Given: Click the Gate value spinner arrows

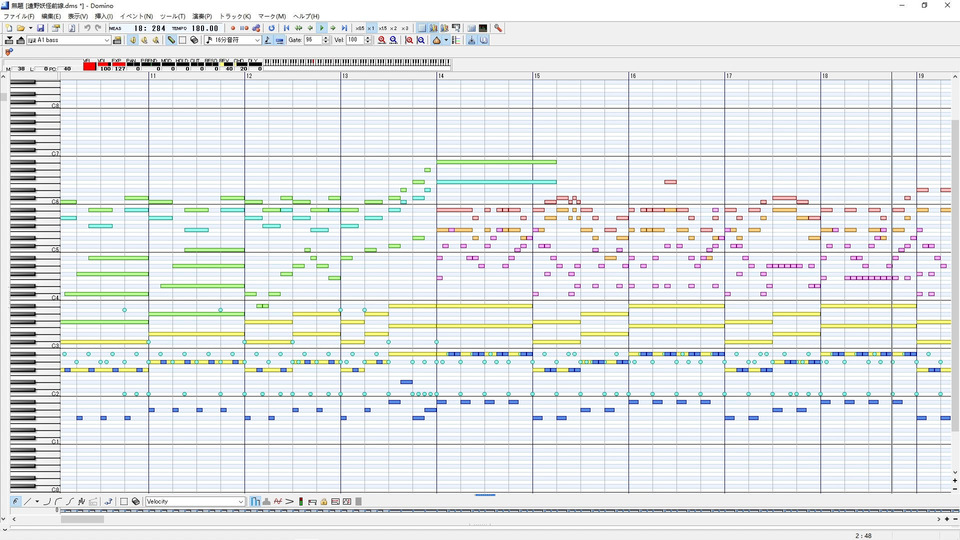Looking at the screenshot, I should (x=326, y=40).
